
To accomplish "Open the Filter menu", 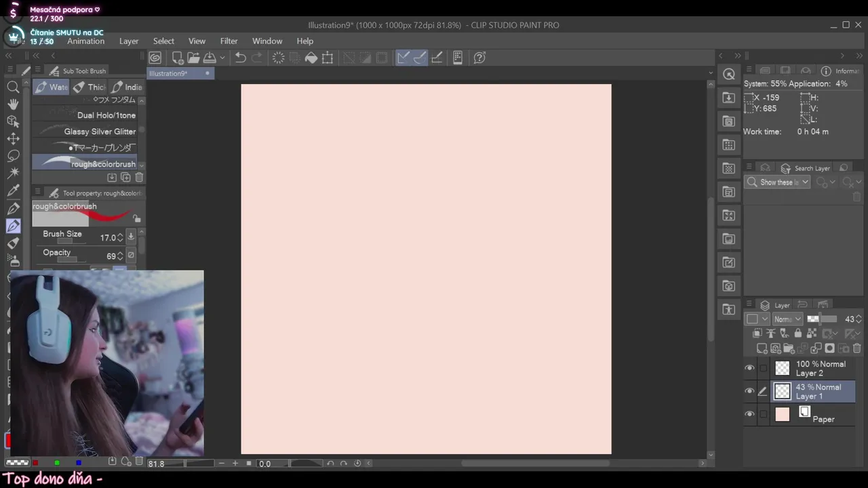I will tap(229, 41).
